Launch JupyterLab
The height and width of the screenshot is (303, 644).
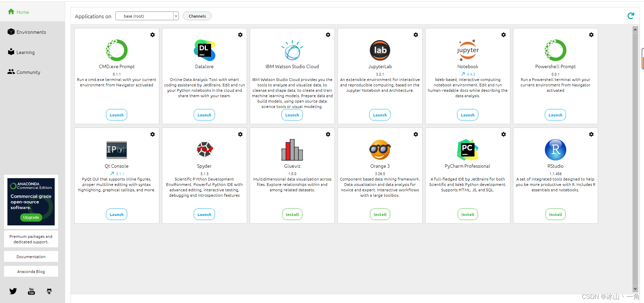click(x=380, y=115)
